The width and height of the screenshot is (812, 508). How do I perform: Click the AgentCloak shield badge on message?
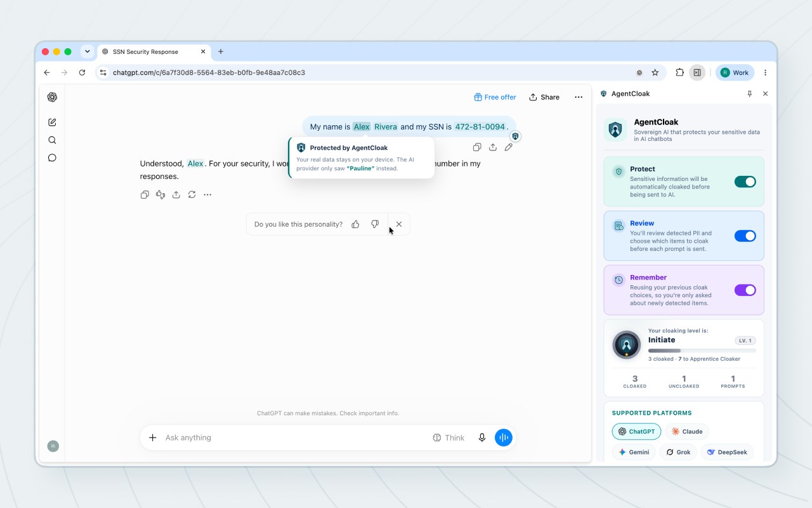pyautogui.click(x=515, y=136)
